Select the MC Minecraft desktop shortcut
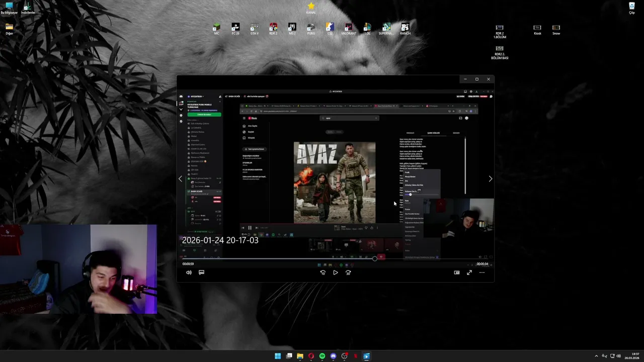644x362 pixels. (x=216, y=29)
